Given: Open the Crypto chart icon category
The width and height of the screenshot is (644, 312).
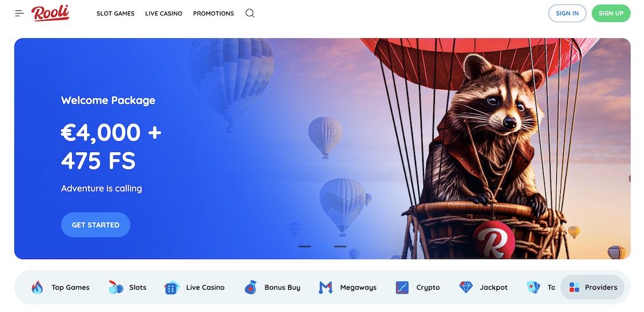Looking at the screenshot, I should click(x=402, y=288).
